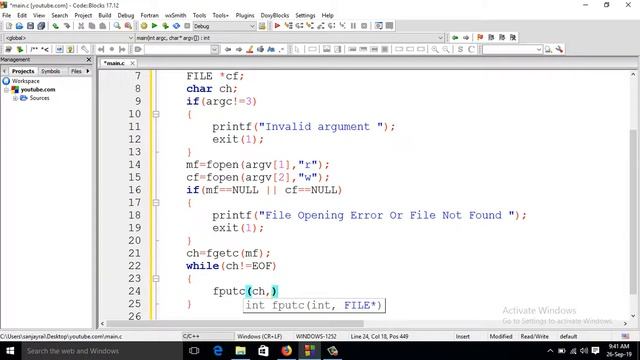
Task: Open the Build menu
Action: click(104, 15)
